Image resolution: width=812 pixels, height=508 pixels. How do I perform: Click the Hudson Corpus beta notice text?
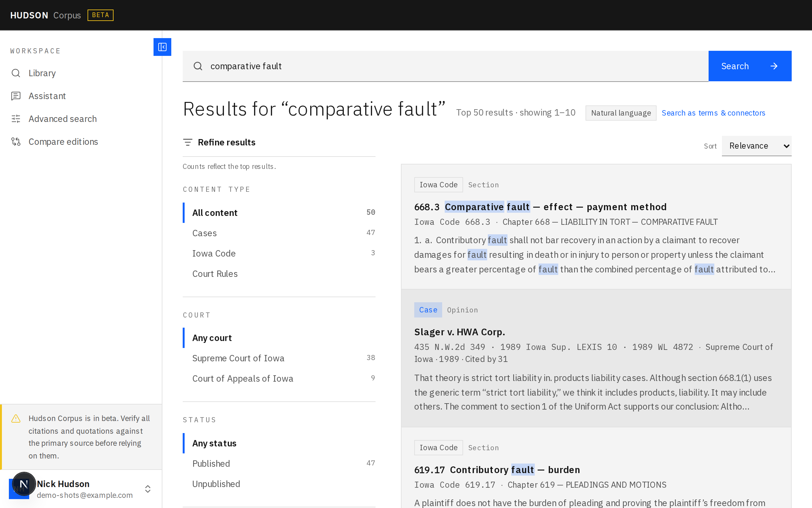(x=89, y=437)
